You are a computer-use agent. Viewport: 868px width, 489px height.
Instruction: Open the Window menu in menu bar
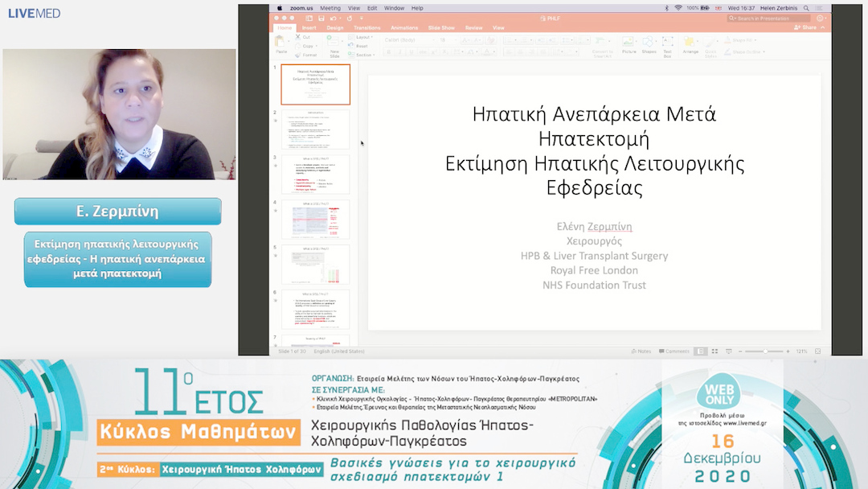[394, 8]
